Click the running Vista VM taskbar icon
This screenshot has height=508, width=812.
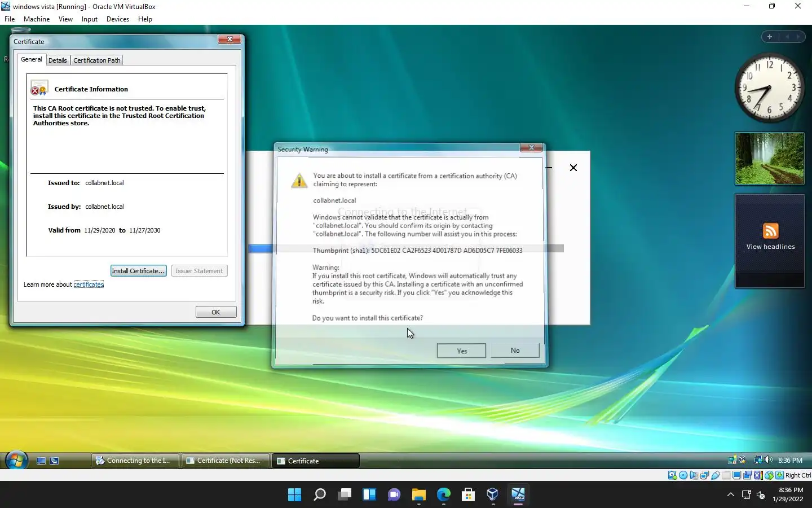[x=518, y=495]
